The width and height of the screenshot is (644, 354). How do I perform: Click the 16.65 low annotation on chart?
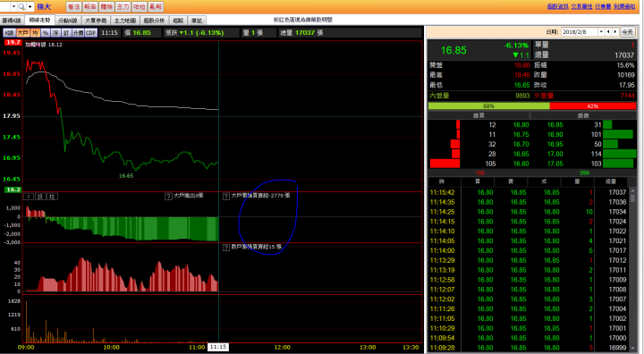(x=126, y=176)
